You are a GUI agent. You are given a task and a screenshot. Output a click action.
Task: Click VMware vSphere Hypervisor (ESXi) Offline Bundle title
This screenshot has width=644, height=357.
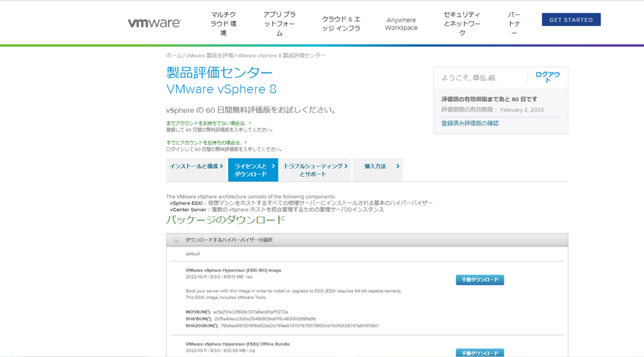click(238, 344)
